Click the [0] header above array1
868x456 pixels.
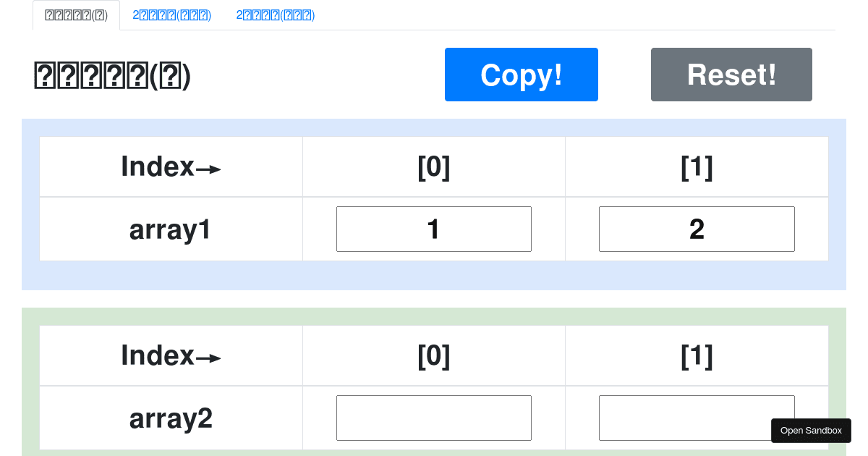(433, 167)
